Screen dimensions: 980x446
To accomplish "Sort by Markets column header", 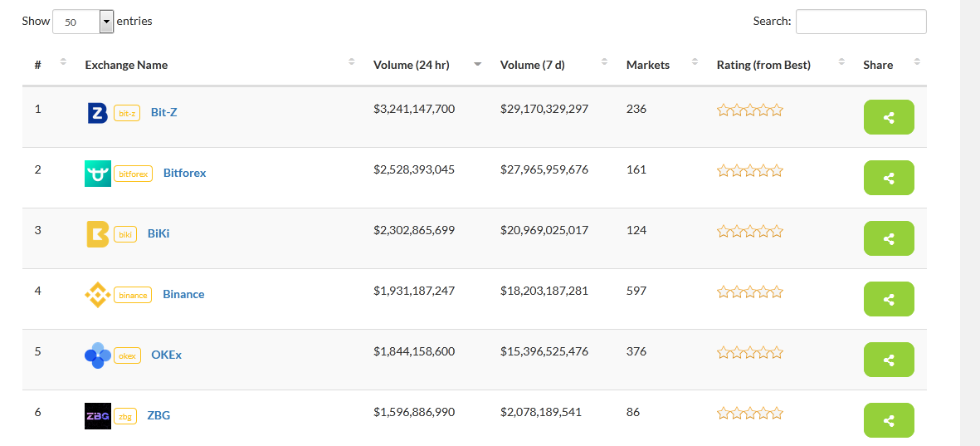I will (x=647, y=65).
